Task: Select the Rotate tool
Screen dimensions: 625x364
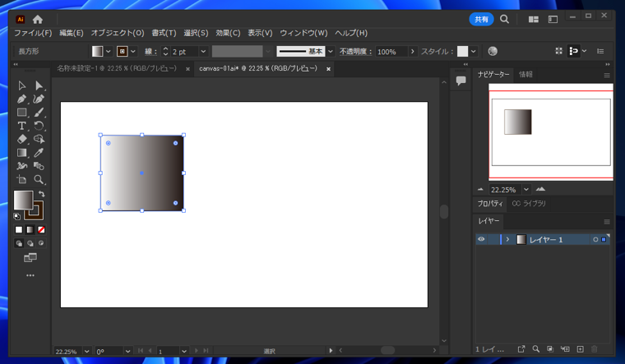Action: pos(39,126)
